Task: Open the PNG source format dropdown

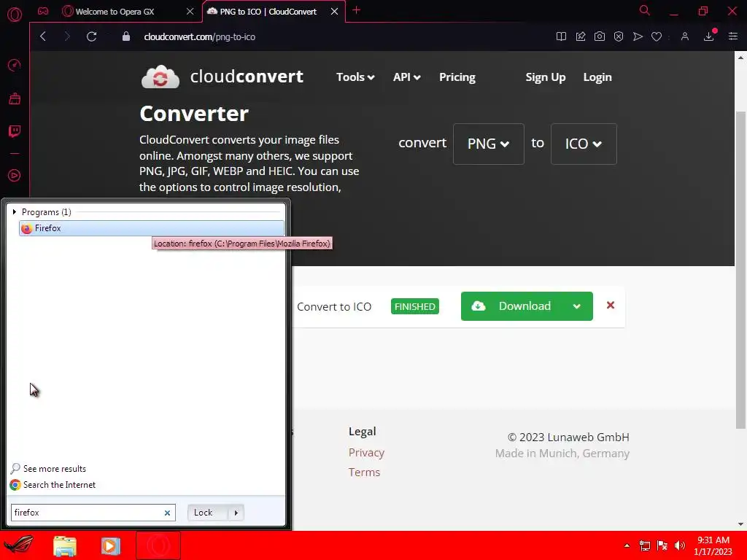Action: [x=488, y=144]
